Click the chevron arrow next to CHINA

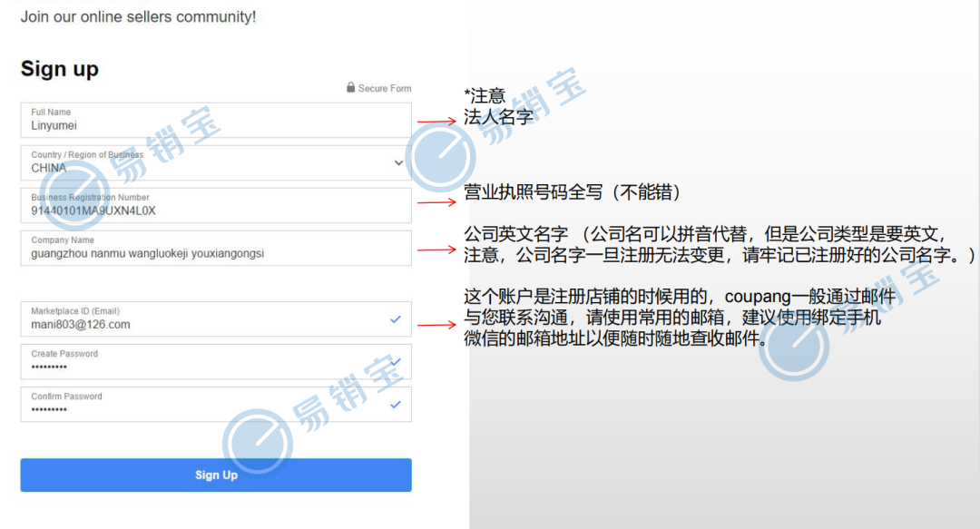(x=398, y=163)
